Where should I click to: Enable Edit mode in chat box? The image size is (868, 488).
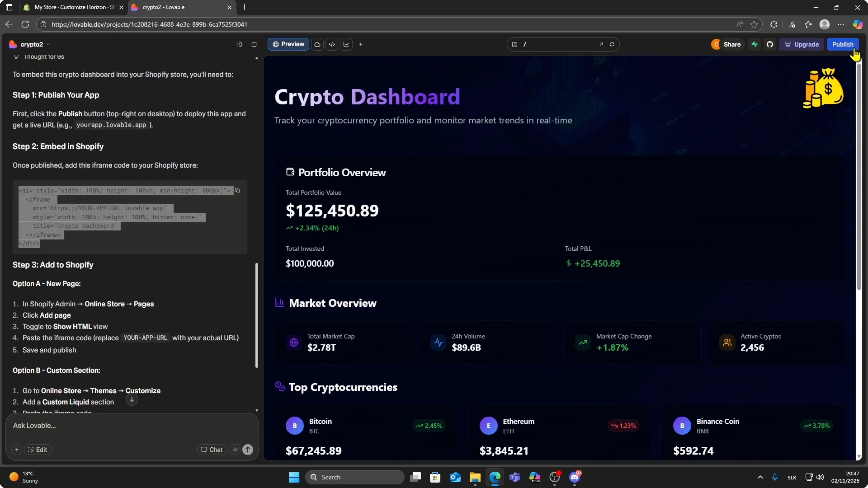point(38,450)
